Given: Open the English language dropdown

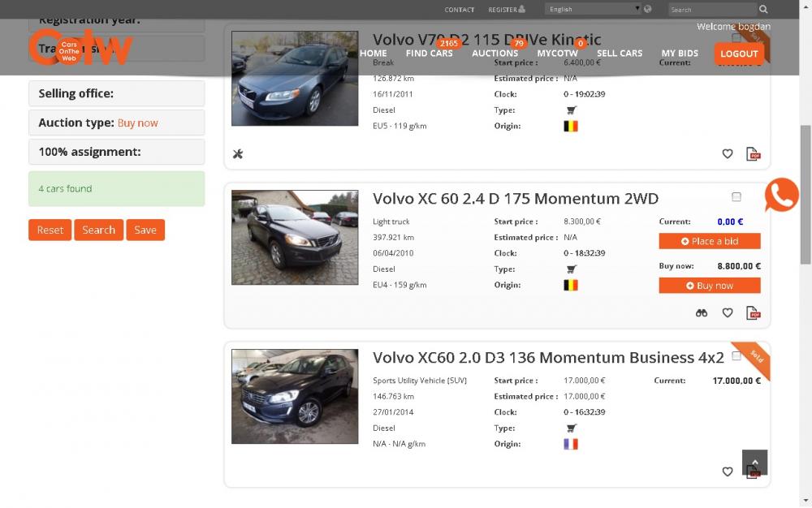Looking at the screenshot, I should click(594, 9).
